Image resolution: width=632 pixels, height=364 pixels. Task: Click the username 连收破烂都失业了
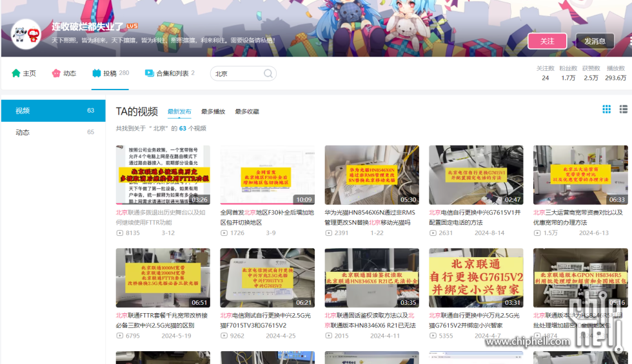click(x=88, y=26)
